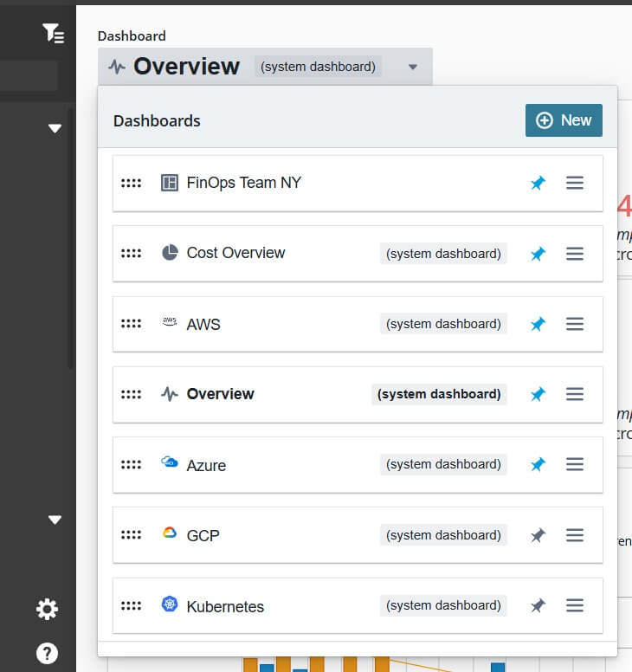632x672 pixels.
Task: Create a new dashboard with New button
Action: click(564, 120)
